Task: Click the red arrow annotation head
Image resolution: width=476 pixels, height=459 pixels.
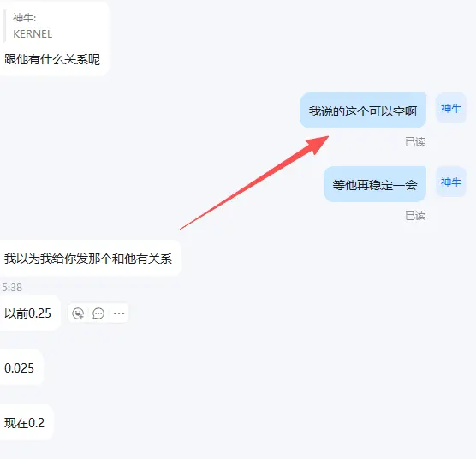Action: point(318,144)
